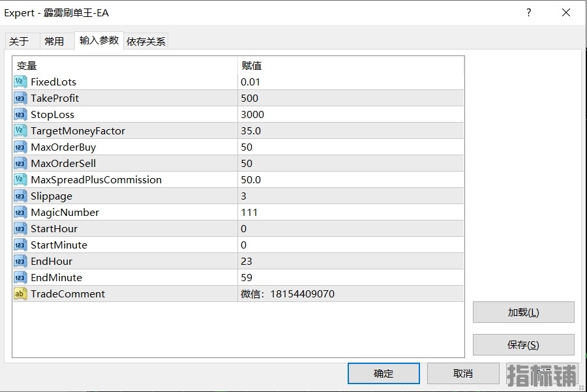Click the Slippage integer icon
Image resolution: width=587 pixels, height=392 pixels.
20,196
